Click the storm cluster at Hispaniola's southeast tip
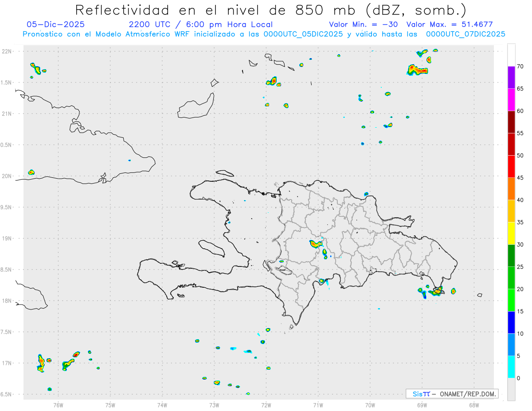The height and width of the screenshot is (411, 532). point(436,291)
